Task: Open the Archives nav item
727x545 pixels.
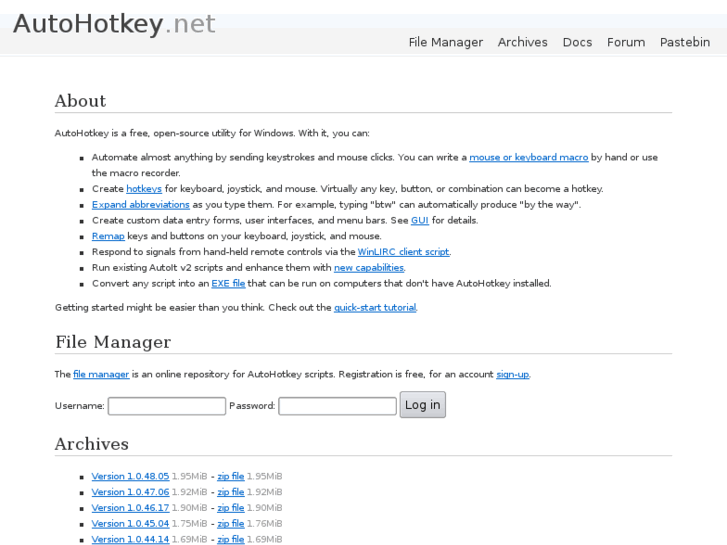Action: coord(523,42)
